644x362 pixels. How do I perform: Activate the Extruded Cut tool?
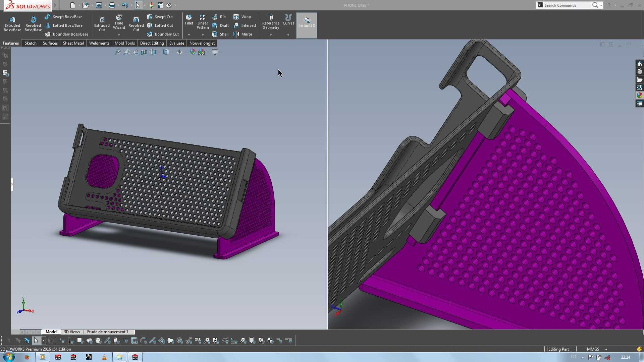[102, 24]
